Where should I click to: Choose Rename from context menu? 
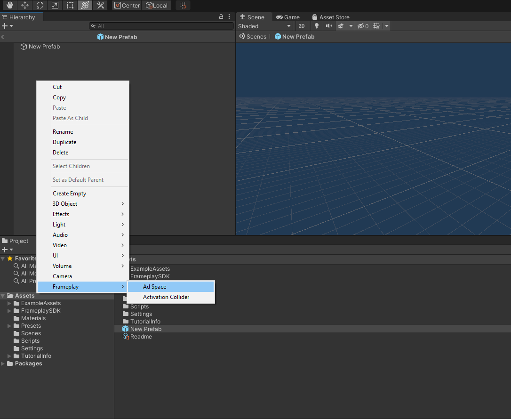coord(83,132)
